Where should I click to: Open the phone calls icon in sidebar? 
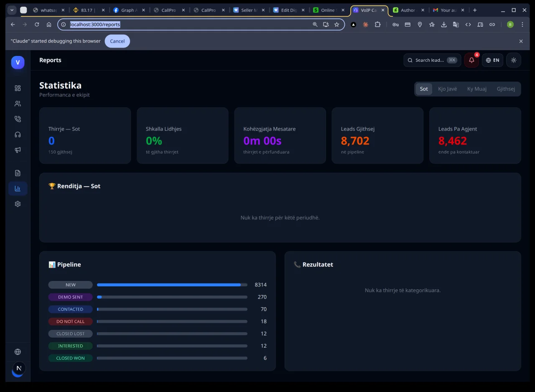(x=18, y=119)
